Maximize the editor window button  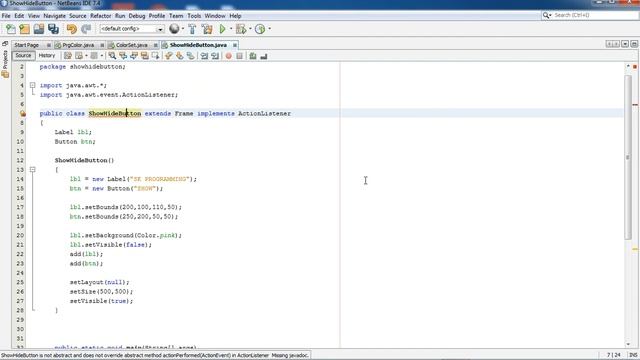(634, 44)
